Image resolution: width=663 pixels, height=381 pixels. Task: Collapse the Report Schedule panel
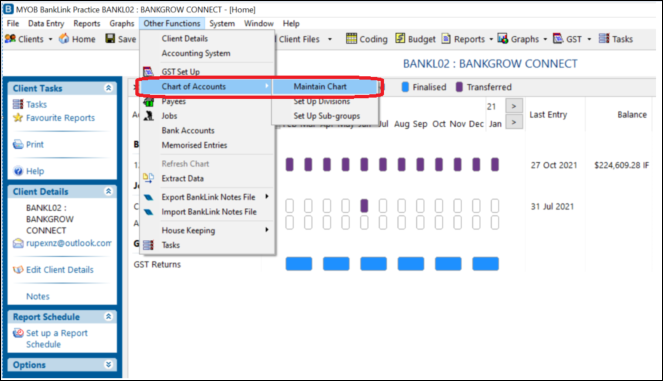(108, 316)
